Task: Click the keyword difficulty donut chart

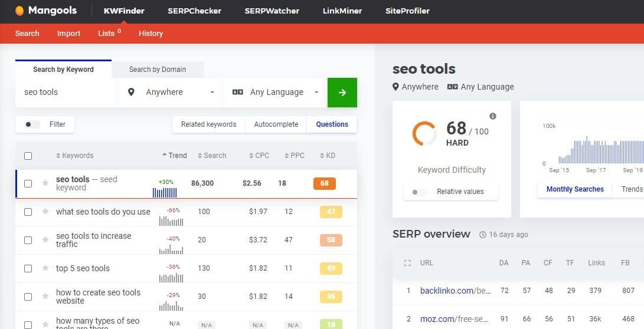Action: click(x=424, y=134)
